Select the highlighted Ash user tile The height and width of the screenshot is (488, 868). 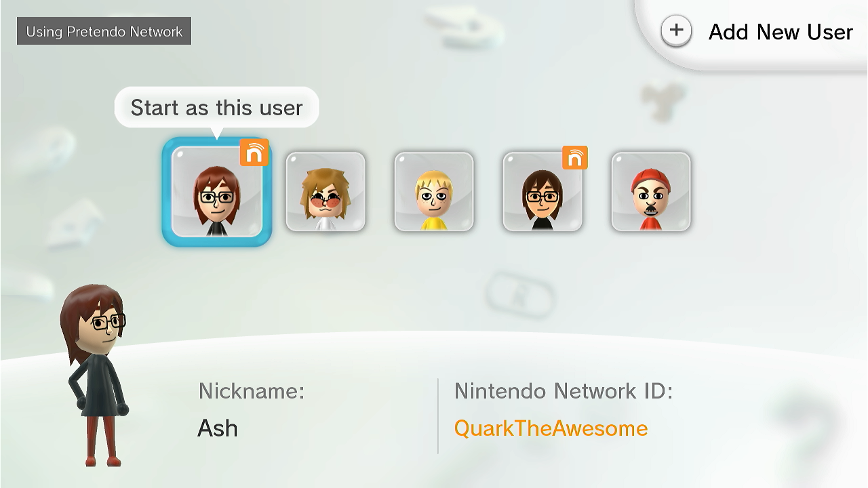click(217, 192)
